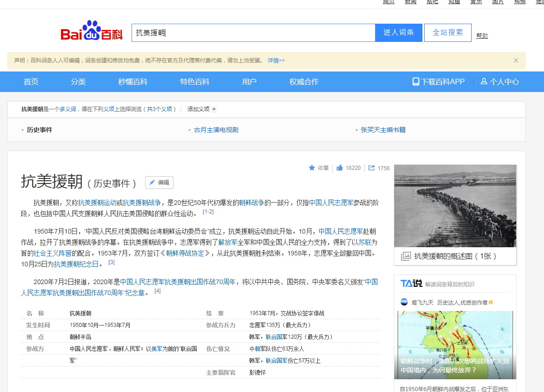Open the Korean War map article thumbnail
The width and height of the screenshot is (544, 392).
455,345
